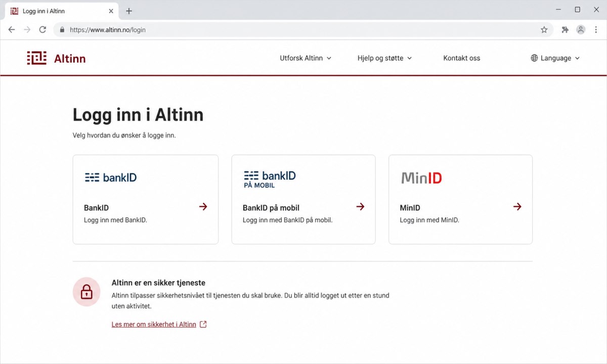Click the address bar URL field

(302, 30)
